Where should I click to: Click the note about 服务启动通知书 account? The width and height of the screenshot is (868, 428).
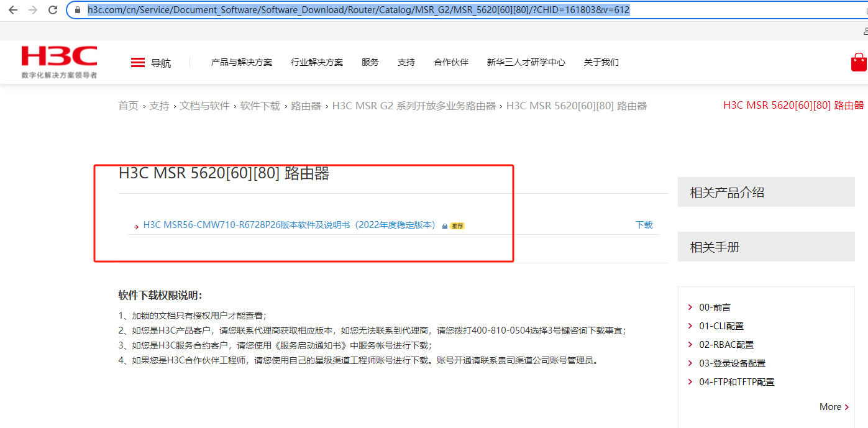click(x=275, y=345)
